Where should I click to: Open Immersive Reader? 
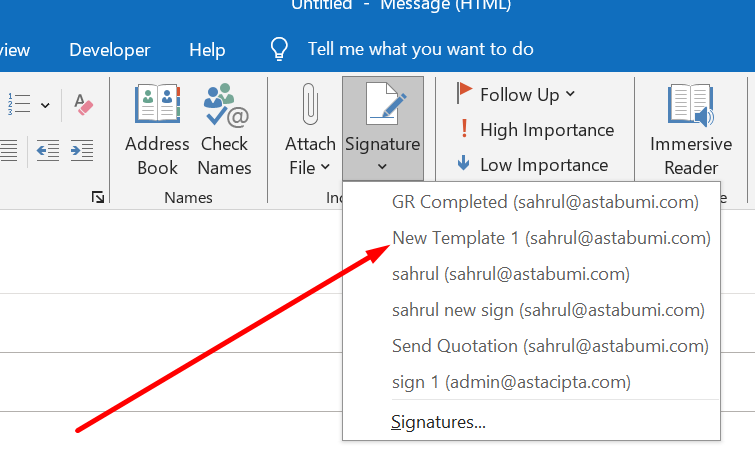[x=691, y=130]
